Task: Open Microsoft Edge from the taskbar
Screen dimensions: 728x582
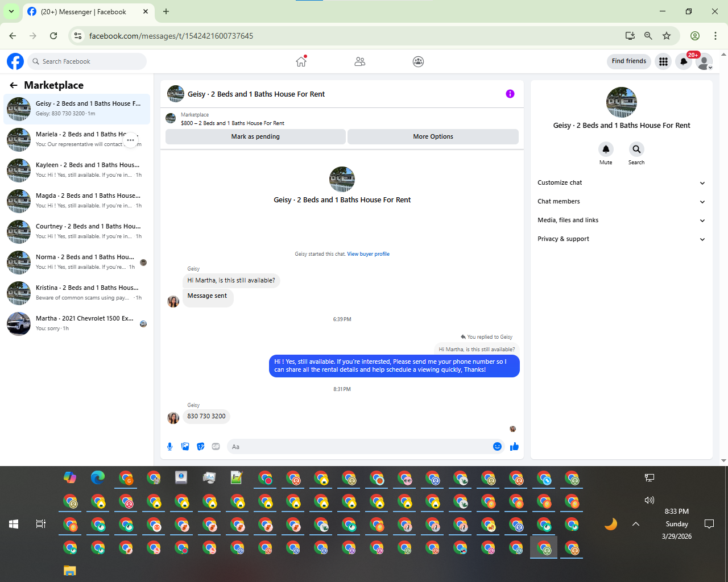Action: [x=98, y=477]
